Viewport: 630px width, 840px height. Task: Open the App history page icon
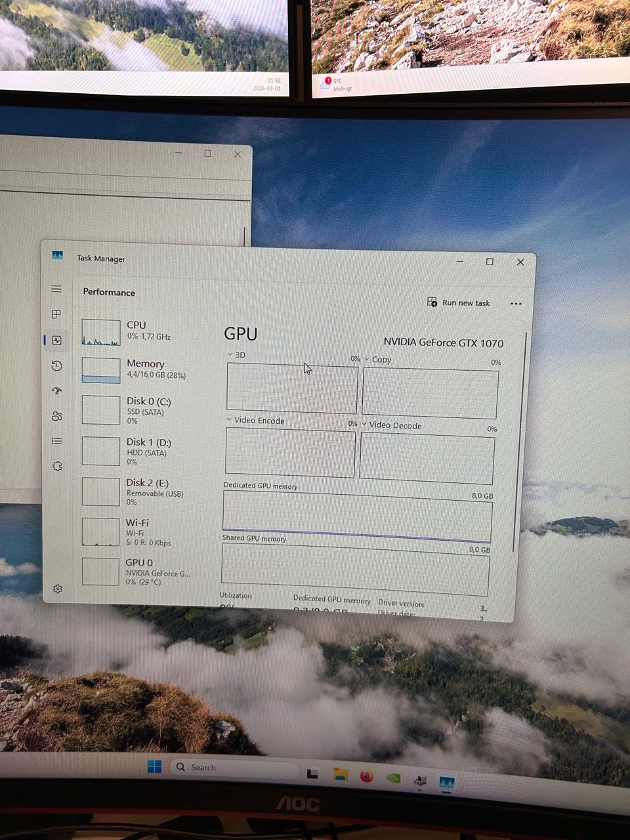click(x=56, y=366)
